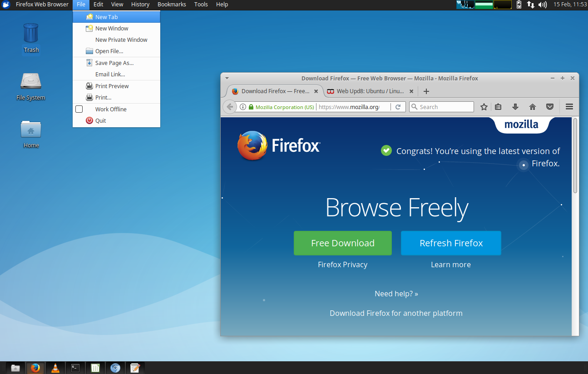Open the Bookmarks menu

(172, 5)
